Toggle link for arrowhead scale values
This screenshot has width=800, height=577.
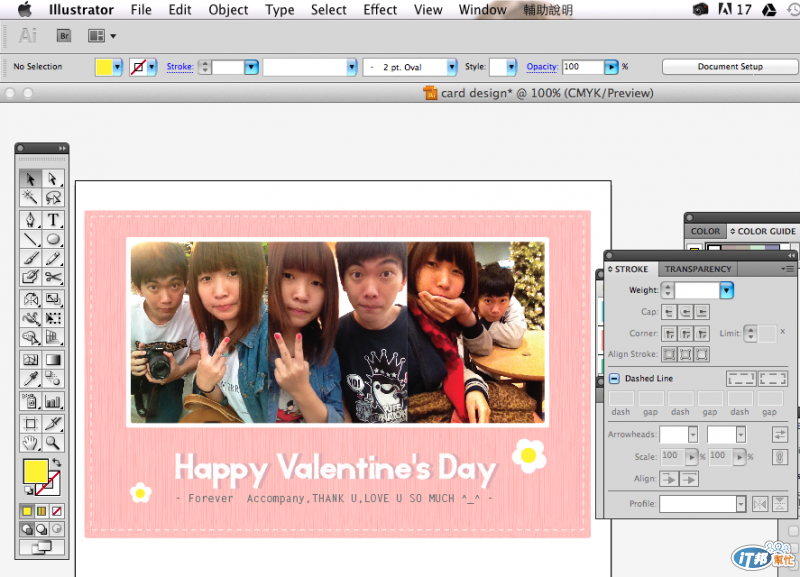(x=779, y=456)
